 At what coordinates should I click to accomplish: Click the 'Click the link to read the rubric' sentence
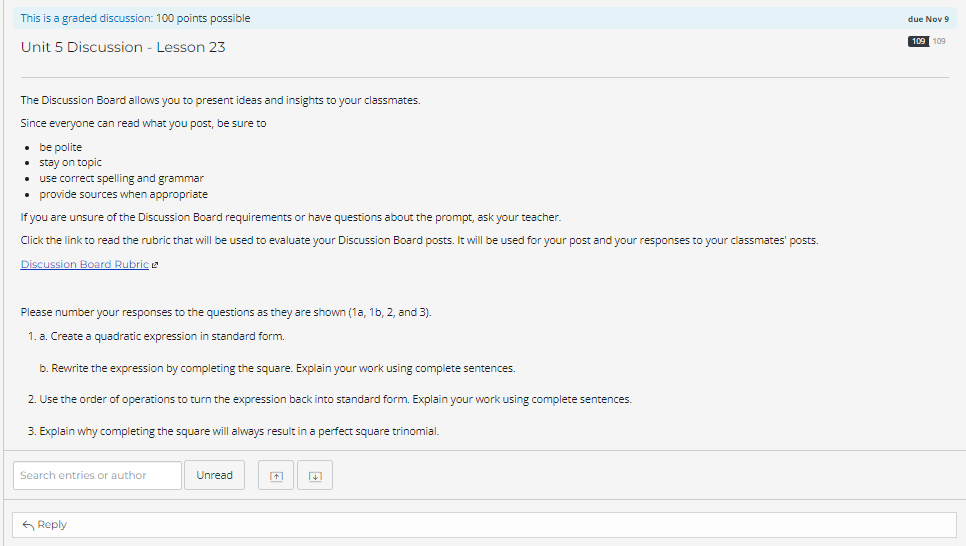(x=420, y=240)
